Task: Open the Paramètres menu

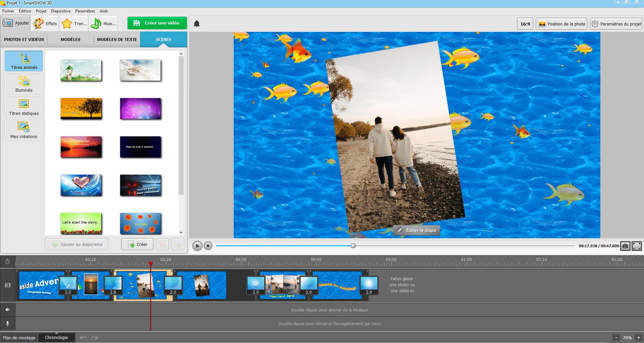Action: point(85,11)
